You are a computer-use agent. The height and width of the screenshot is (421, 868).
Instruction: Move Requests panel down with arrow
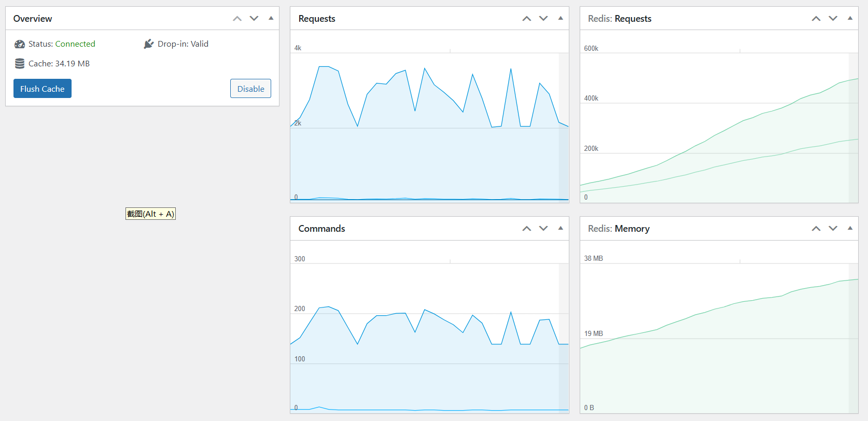pyautogui.click(x=543, y=19)
